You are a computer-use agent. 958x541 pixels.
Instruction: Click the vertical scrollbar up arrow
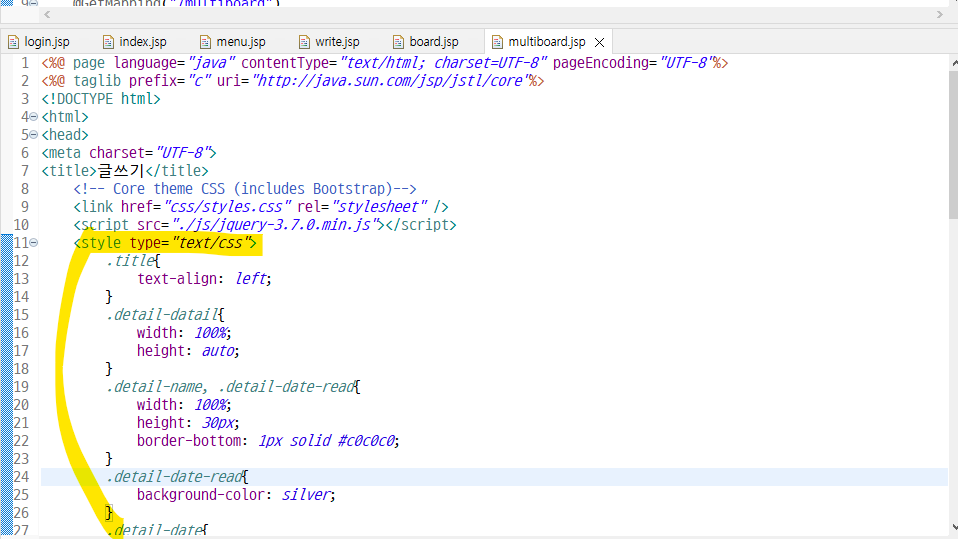click(x=953, y=63)
